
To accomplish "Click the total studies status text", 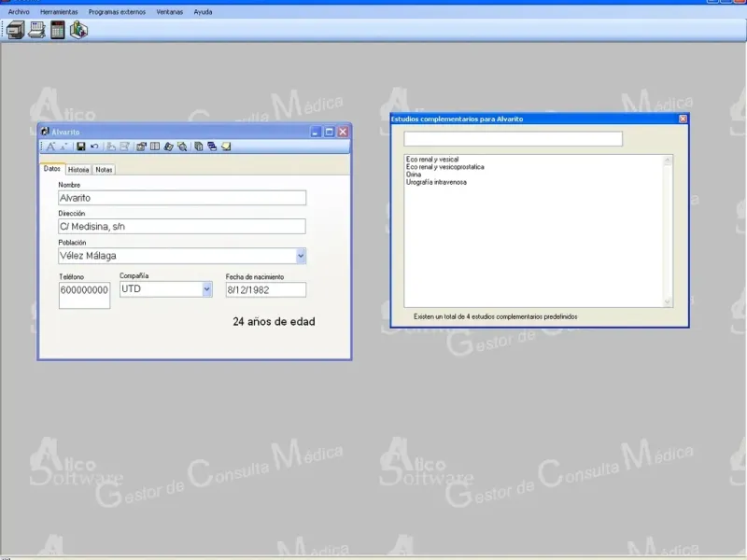I will click(496, 316).
